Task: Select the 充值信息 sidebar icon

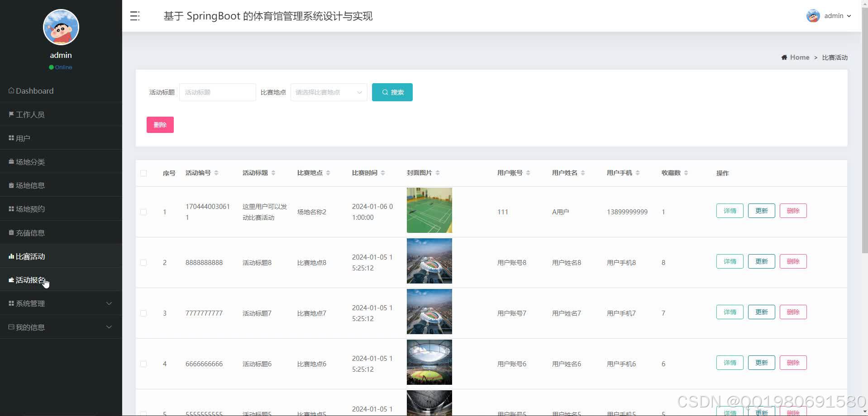Action: (11, 232)
